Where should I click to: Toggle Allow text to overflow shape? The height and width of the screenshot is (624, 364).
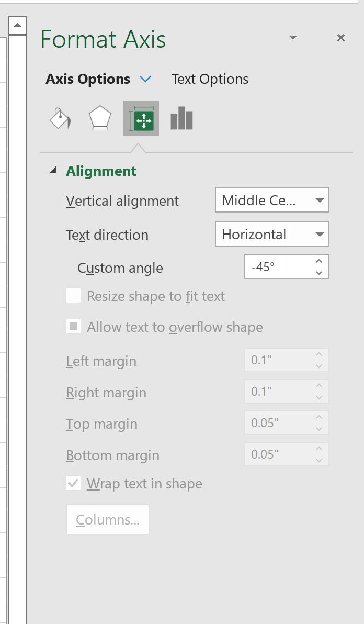tap(73, 327)
